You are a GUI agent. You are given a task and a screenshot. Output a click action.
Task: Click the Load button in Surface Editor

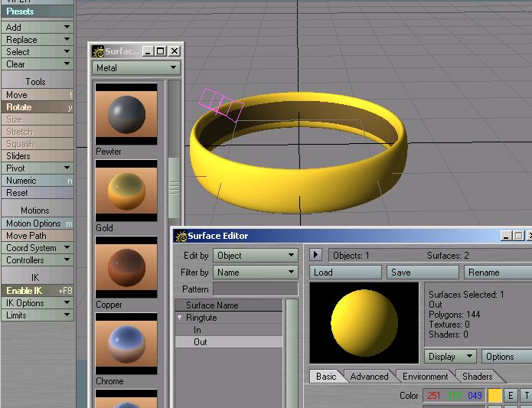point(345,273)
